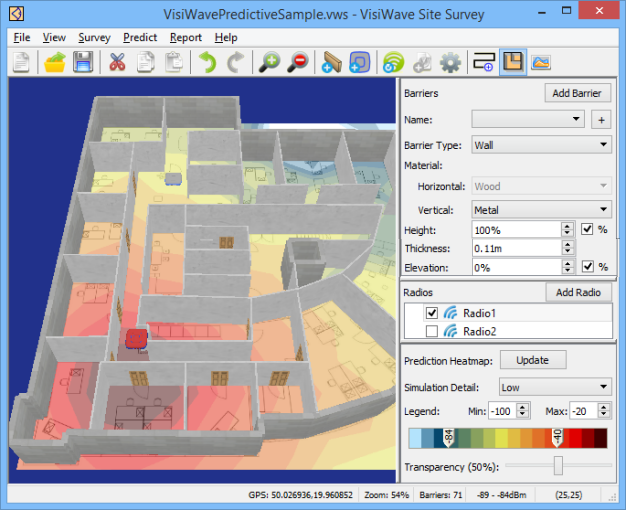Click the add barrier wall toolbar icon
The image size is (626, 510).
tap(332, 62)
